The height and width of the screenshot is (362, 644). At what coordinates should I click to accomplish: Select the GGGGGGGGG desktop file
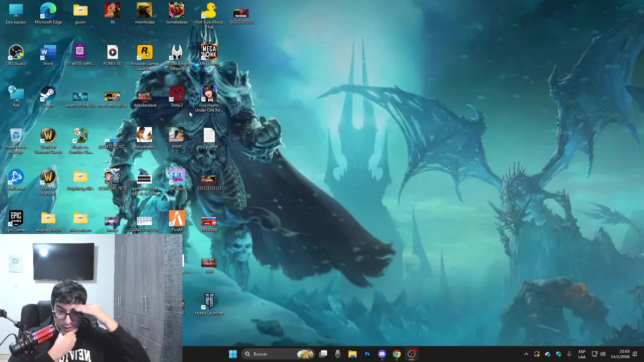point(241,16)
